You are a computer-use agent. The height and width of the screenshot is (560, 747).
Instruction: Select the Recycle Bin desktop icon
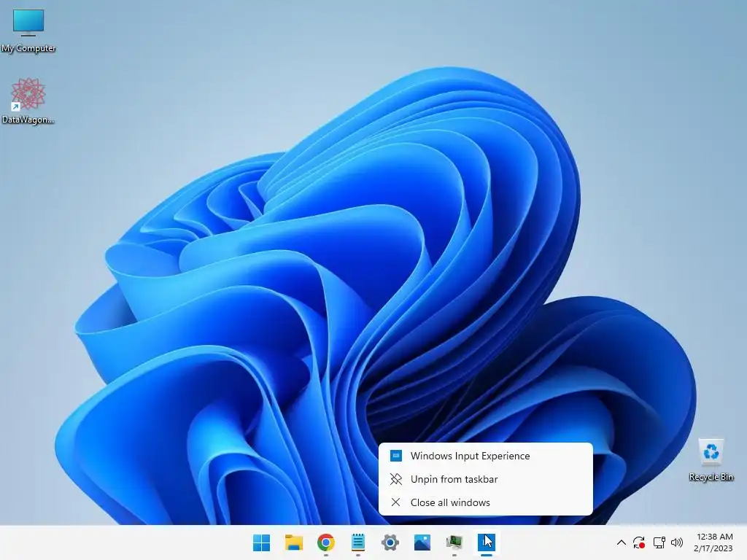[711, 460]
